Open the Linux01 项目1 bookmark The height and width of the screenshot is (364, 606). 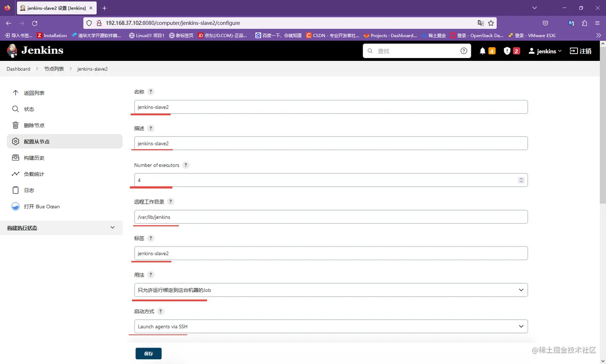pos(147,35)
